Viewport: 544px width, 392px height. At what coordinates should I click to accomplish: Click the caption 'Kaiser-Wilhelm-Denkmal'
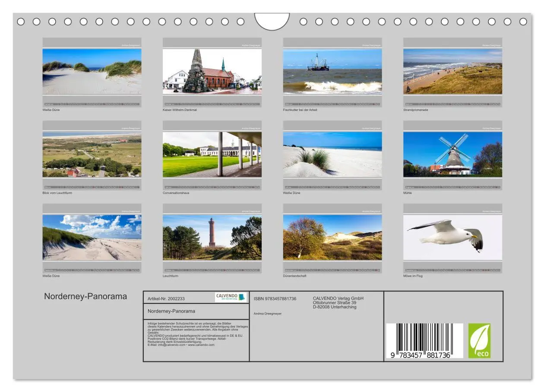click(180, 110)
